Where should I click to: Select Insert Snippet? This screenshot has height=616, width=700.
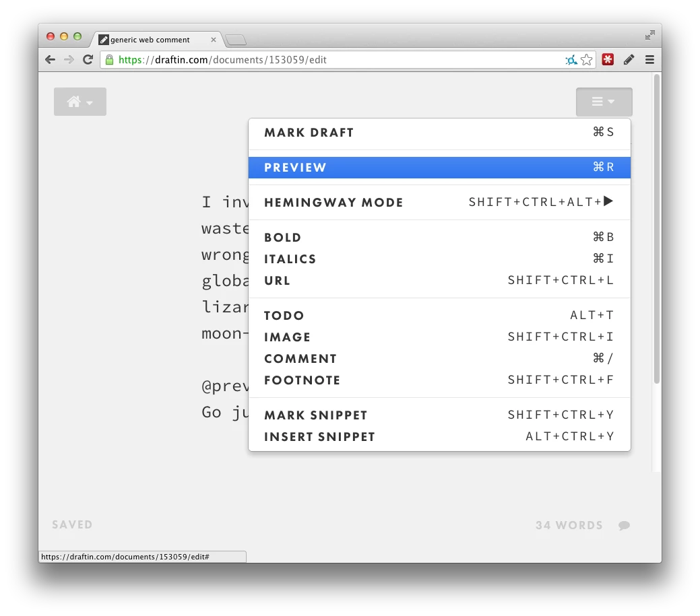click(439, 437)
